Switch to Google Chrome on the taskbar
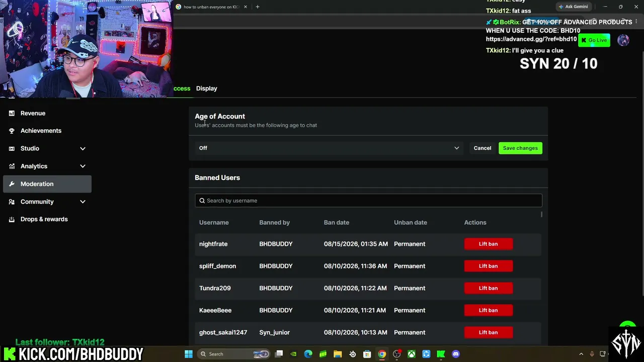This screenshot has height=362, width=644. (382, 354)
